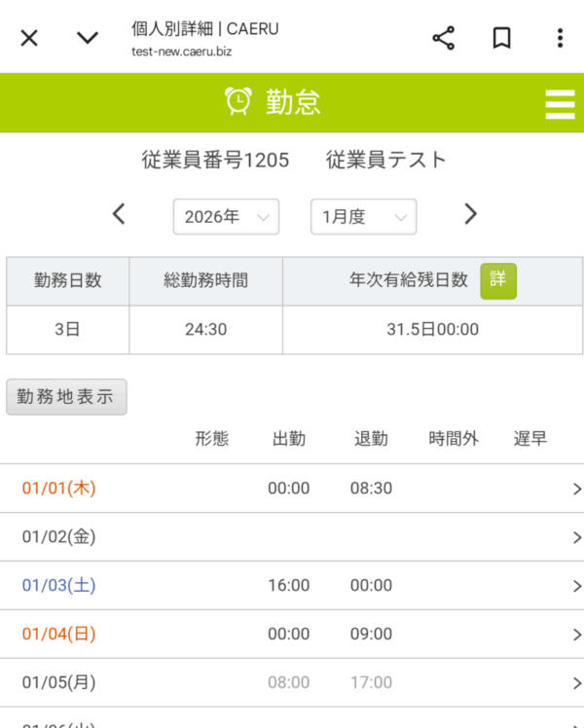Open the browser three-dot overflow menu
The image size is (584, 728).
pos(560,38)
